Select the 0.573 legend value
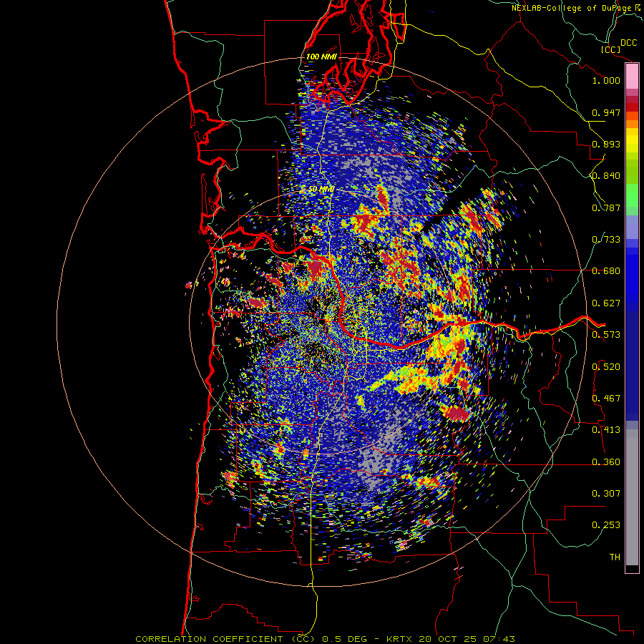The height and width of the screenshot is (644, 644). tap(606, 335)
